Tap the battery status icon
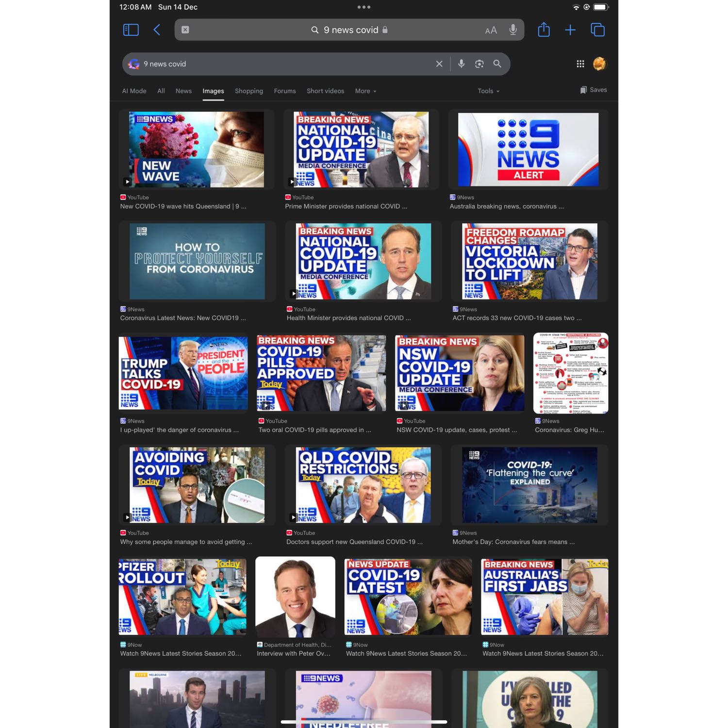Viewport: 728px width, 728px height. [x=600, y=7]
